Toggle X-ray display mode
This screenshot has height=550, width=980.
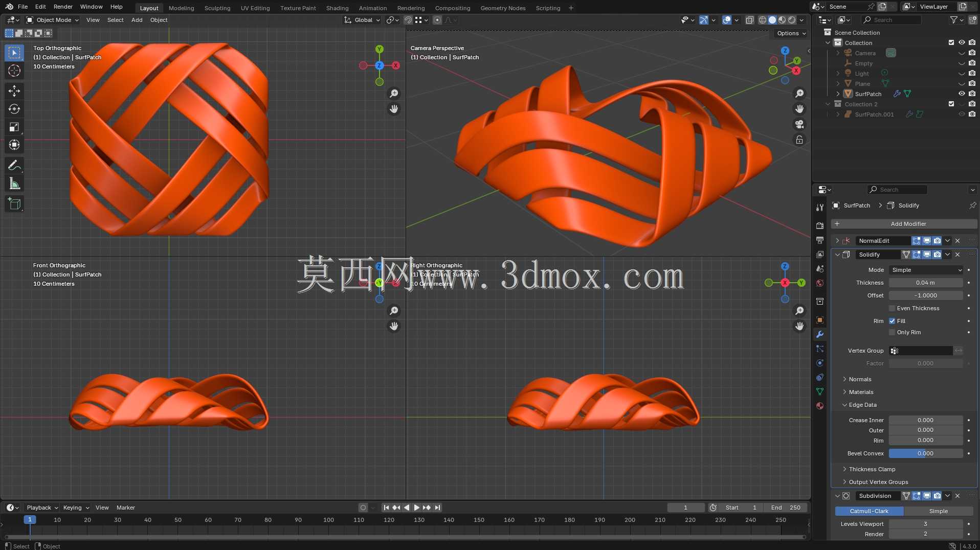point(750,20)
